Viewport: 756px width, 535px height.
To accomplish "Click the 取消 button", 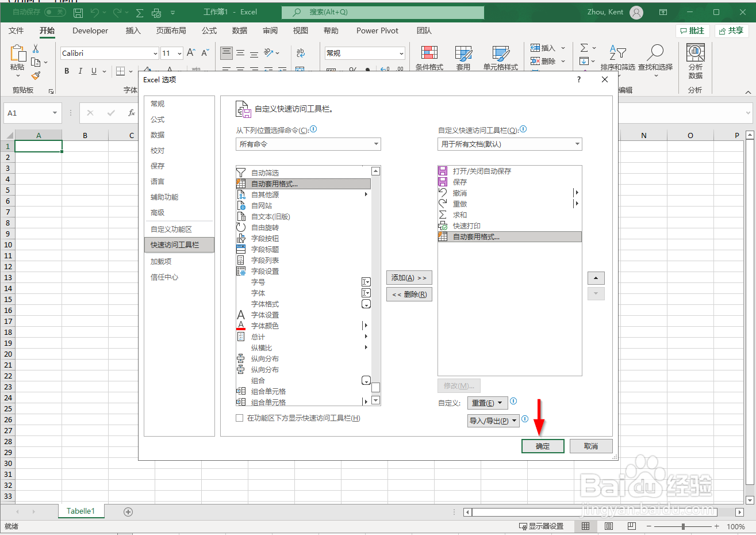I will (x=591, y=446).
